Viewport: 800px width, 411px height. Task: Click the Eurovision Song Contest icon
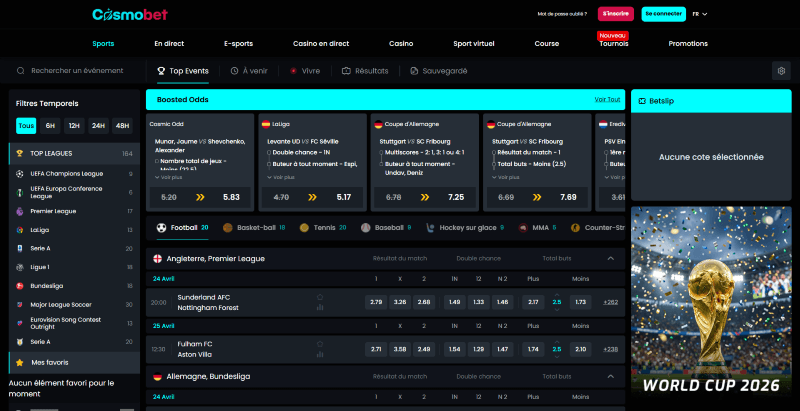tap(20, 323)
